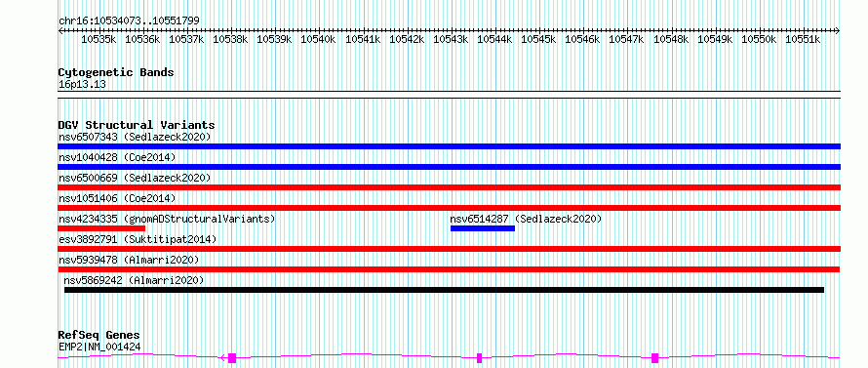Open the Cytogenetic Bands track title
The width and height of the screenshot is (868, 368).
pos(116,72)
